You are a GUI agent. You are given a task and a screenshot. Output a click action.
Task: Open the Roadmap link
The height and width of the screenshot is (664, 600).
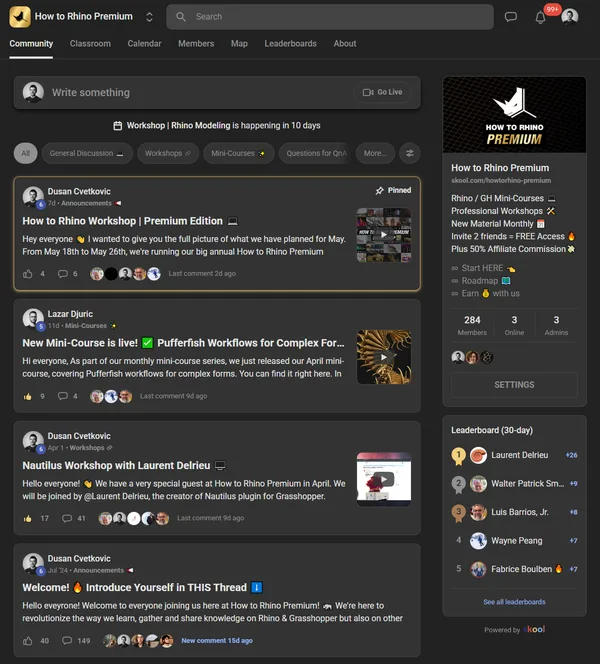point(481,281)
